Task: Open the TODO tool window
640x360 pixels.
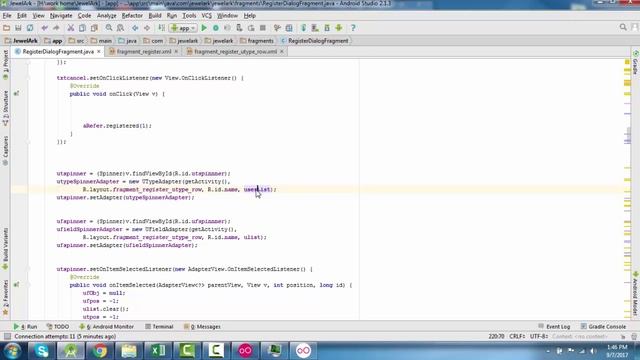Action: tap(58, 327)
